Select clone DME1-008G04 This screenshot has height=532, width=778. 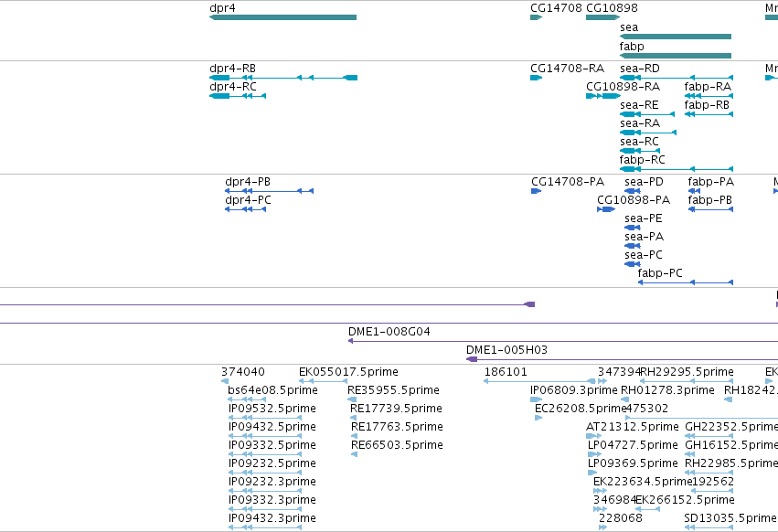pos(563,341)
